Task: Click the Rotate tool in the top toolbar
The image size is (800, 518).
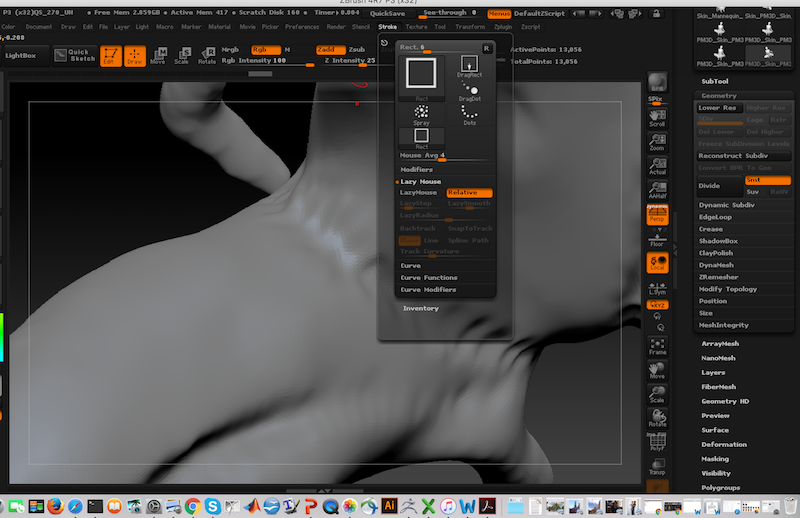Action: [207, 56]
